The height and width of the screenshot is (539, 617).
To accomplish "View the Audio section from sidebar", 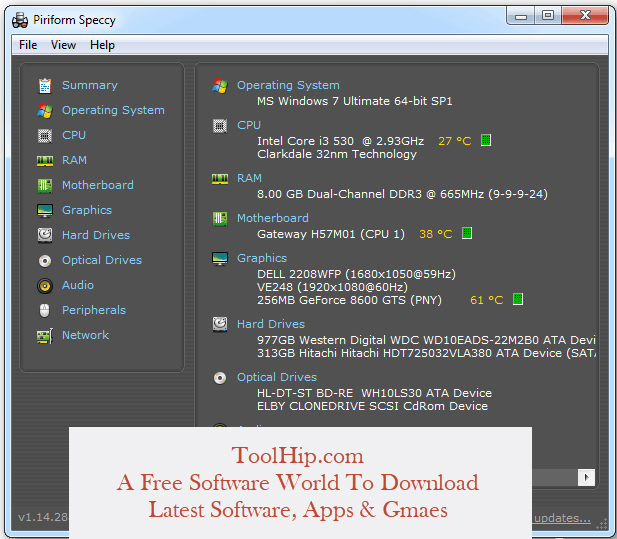I will tap(78, 285).
